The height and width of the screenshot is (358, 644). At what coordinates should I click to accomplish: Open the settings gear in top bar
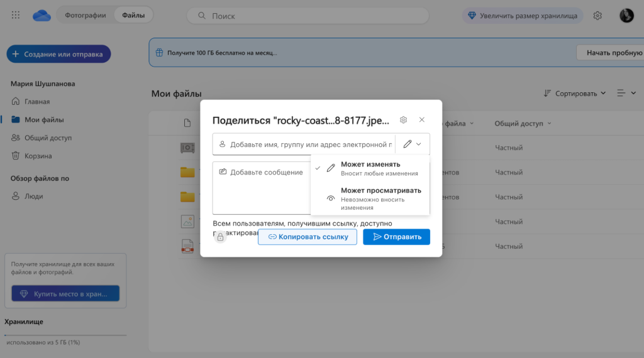pyautogui.click(x=597, y=16)
